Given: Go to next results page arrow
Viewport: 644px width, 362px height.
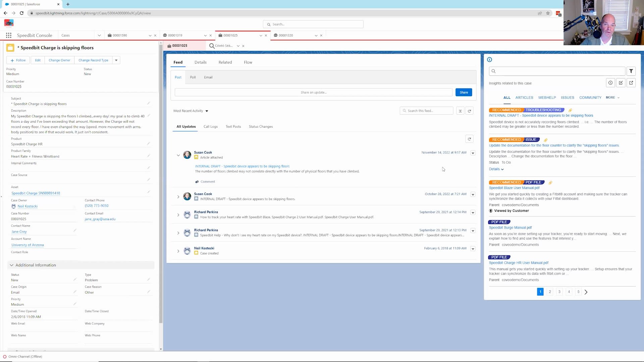Looking at the screenshot, I should click(x=586, y=292).
